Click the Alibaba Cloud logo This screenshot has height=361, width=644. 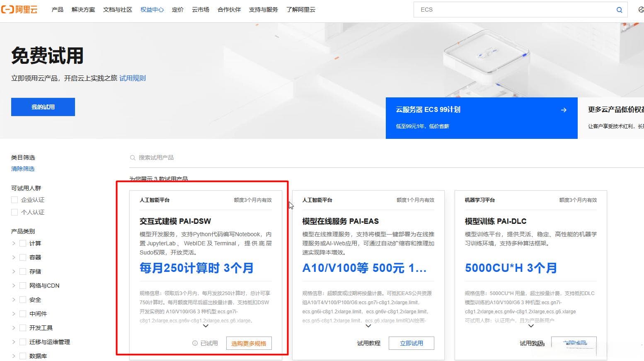(x=19, y=9)
